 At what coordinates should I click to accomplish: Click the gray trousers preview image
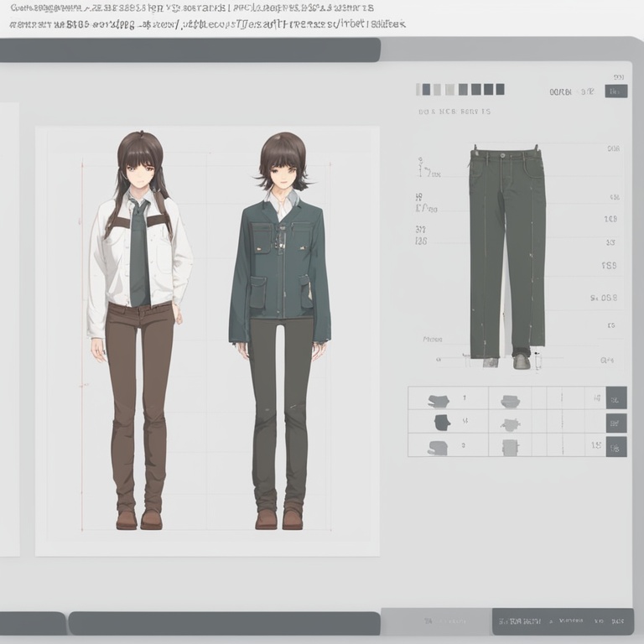506,252
